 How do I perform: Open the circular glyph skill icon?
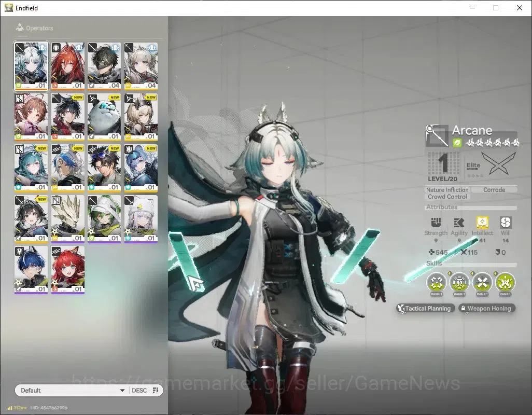459,282
